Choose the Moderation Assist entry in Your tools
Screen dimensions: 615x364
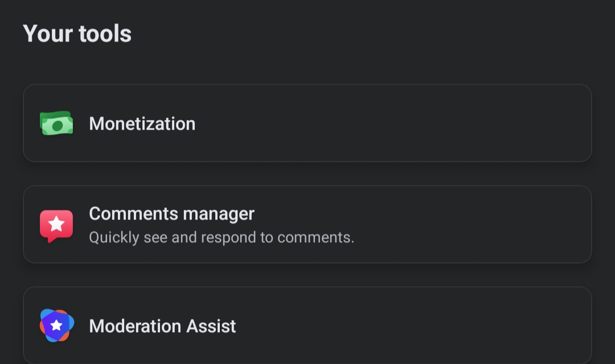(x=307, y=325)
